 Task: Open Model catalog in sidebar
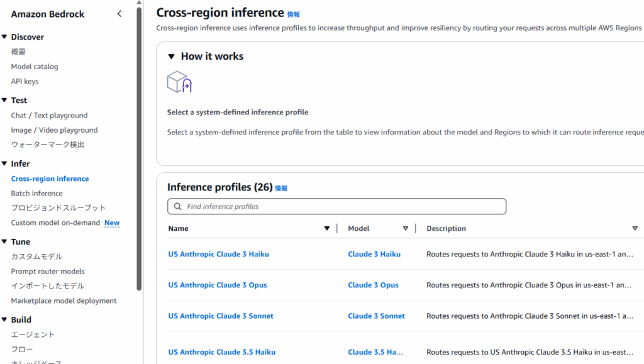[35, 67]
